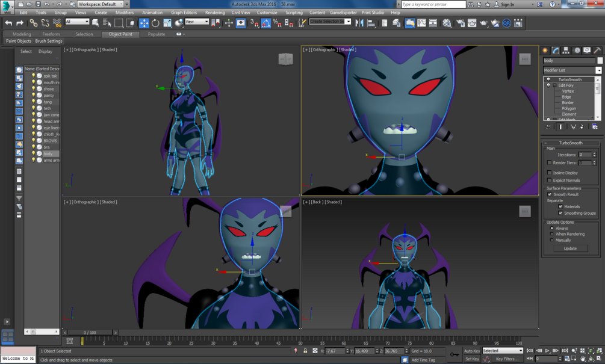Screen dimensions: 605x364
Task: Collapse the TurboSmooth rollout header
Action: [571, 143]
